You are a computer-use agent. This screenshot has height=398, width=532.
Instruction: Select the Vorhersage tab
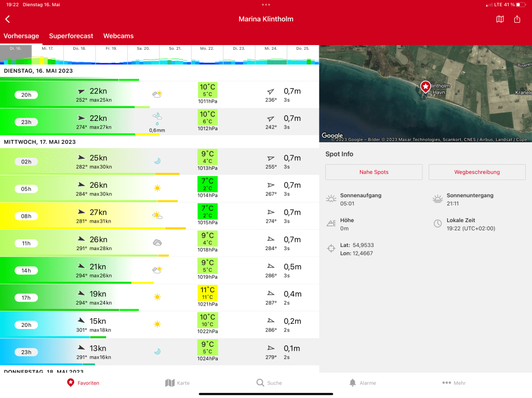coord(21,36)
